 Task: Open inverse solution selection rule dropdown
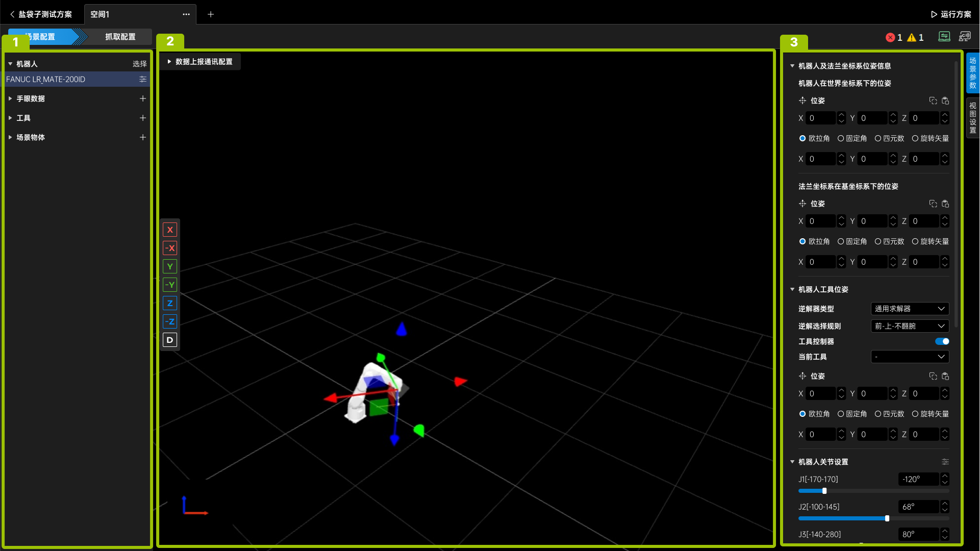(910, 326)
